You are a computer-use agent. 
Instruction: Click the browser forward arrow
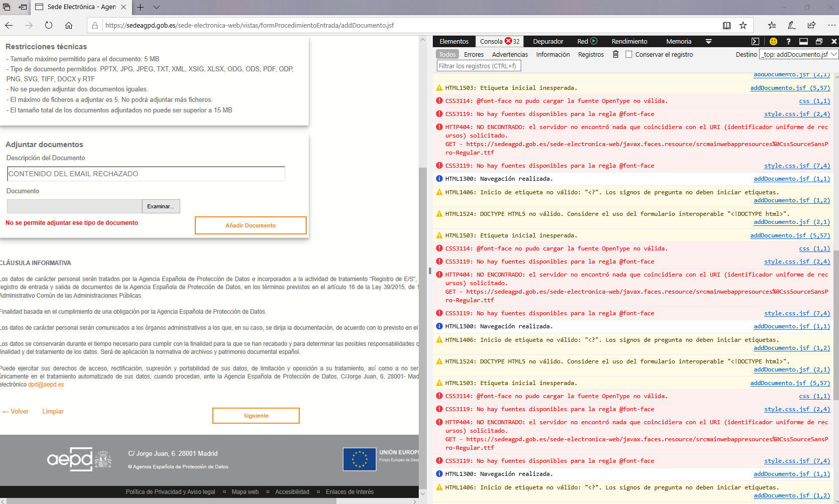point(29,25)
